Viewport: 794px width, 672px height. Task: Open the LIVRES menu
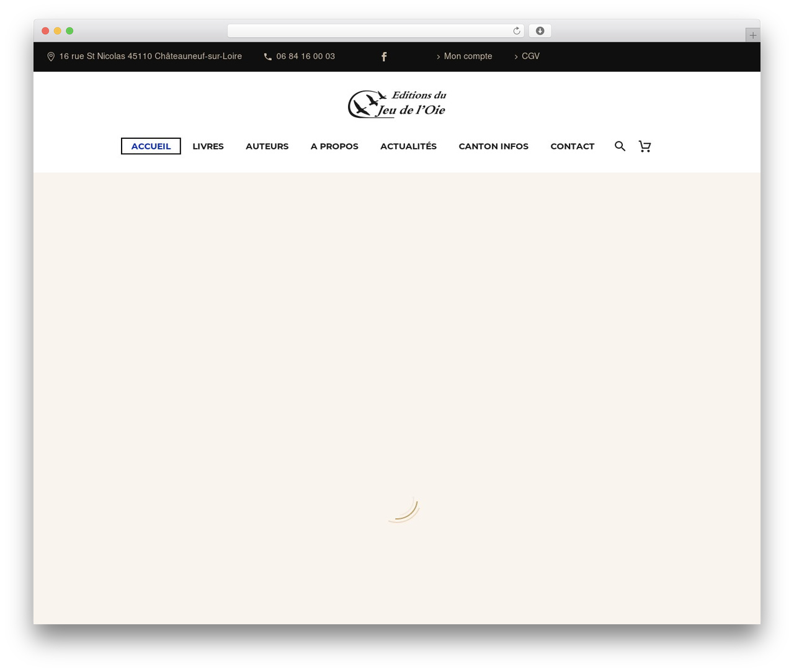(208, 146)
